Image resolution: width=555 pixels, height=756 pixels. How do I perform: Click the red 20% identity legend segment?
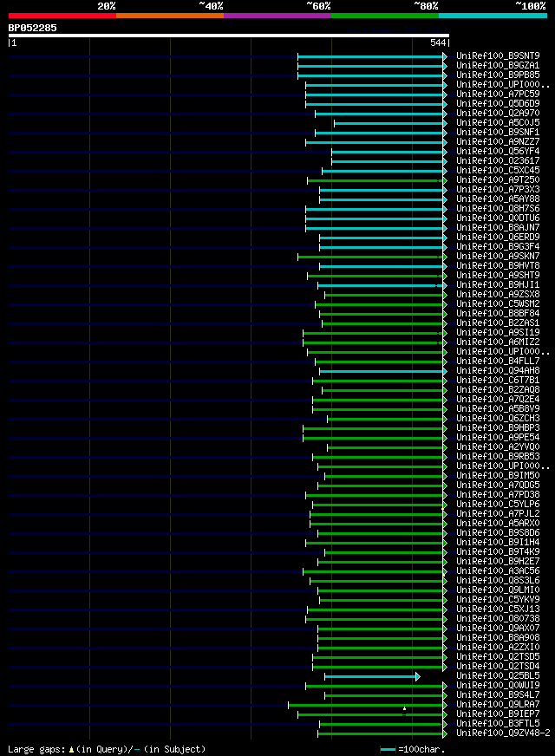(x=62, y=16)
